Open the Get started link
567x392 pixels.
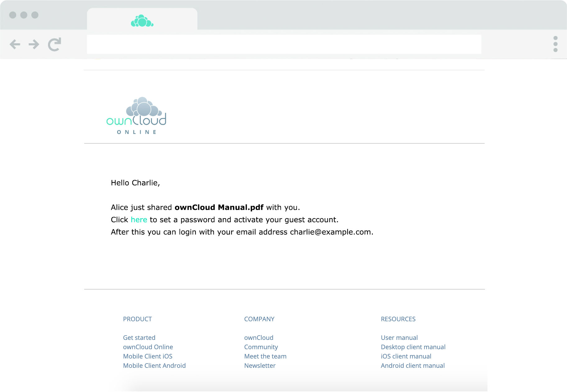pyautogui.click(x=139, y=338)
